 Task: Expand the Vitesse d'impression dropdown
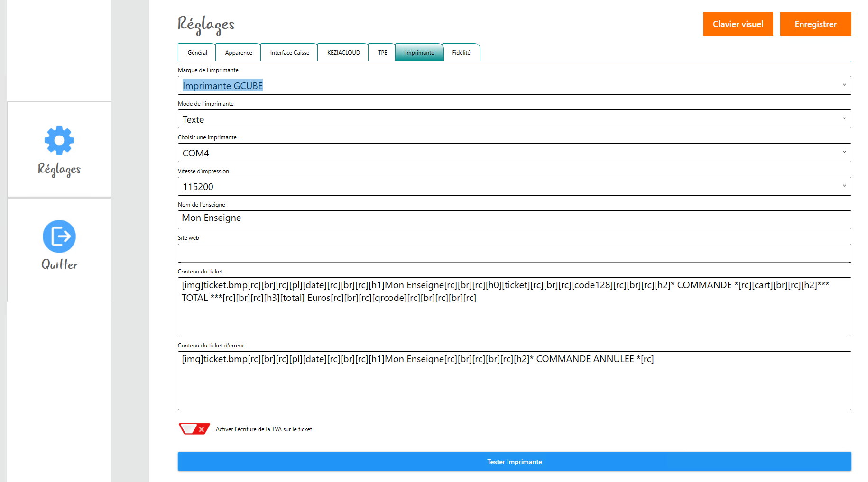pyautogui.click(x=514, y=187)
